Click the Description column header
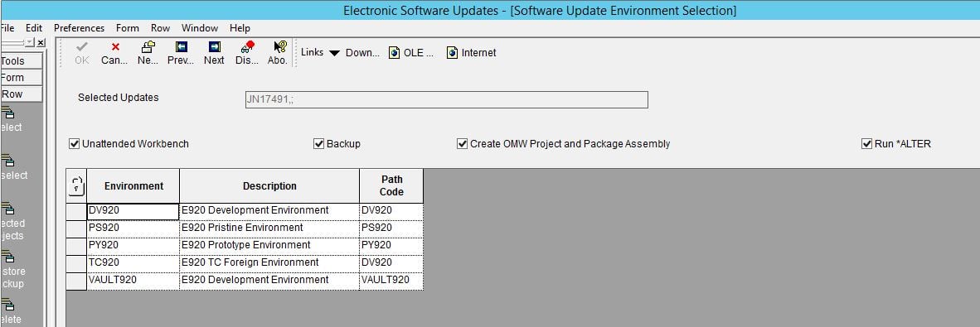 click(x=269, y=186)
